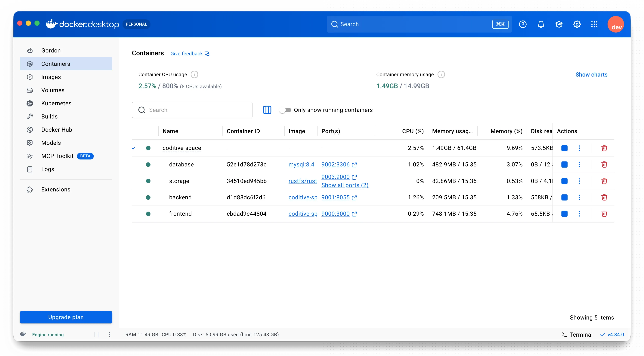Open Kubernetes in sidebar
Viewport: 644px width, 356px height.
66,103
